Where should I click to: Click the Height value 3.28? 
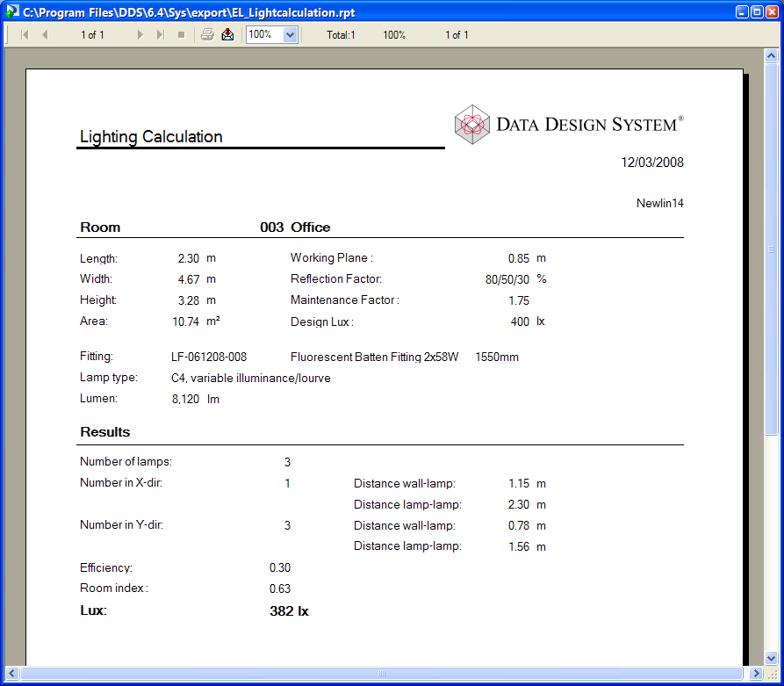(189, 300)
